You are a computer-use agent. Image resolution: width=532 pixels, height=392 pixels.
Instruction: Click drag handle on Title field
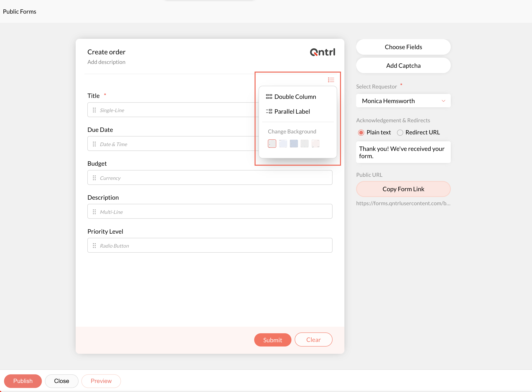coord(94,110)
